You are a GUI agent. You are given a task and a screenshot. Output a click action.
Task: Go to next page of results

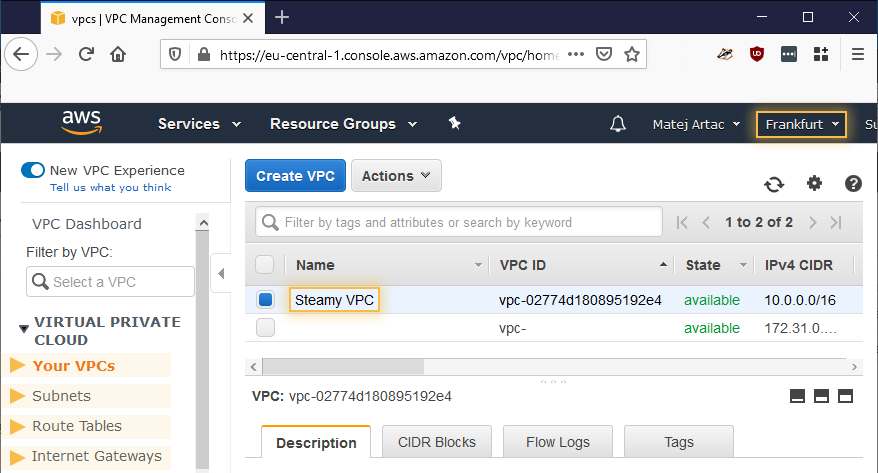(812, 223)
